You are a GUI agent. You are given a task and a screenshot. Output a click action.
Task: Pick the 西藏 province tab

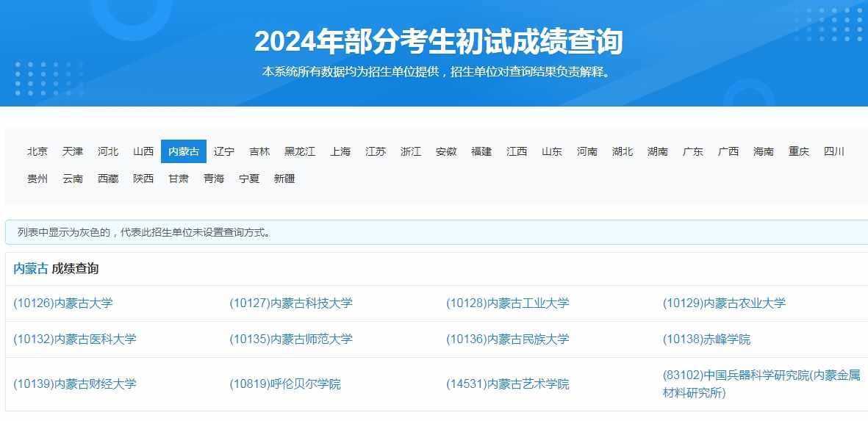(108, 179)
